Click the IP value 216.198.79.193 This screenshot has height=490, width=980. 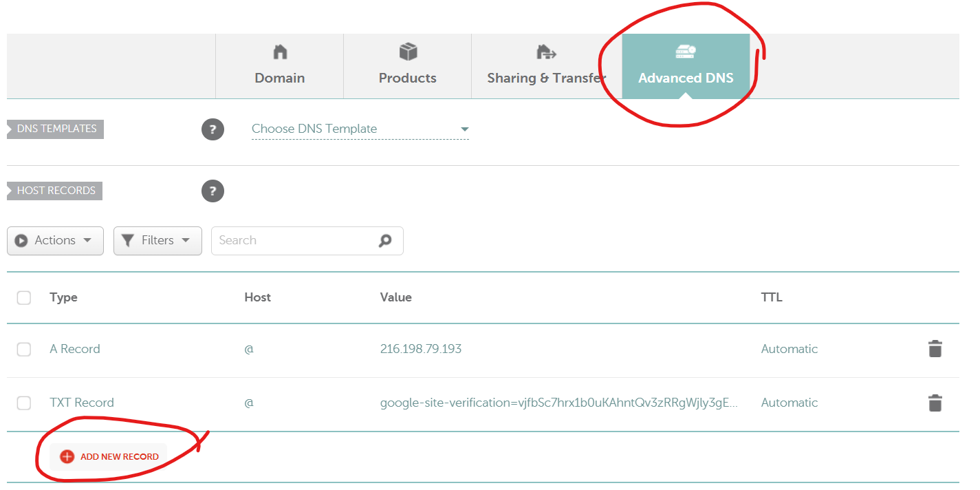(x=421, y=349)
